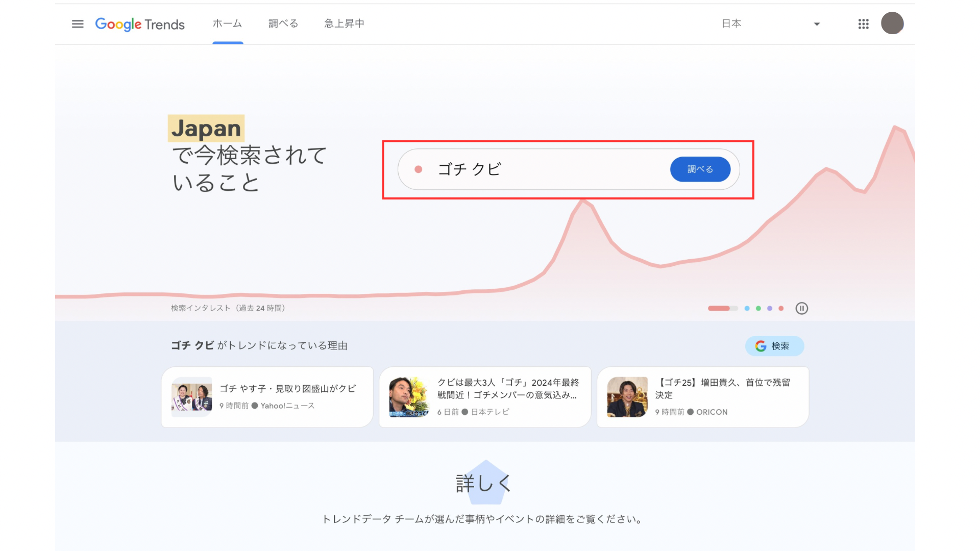Select the purple carousel dot
The width and height of the screenshot is (980, 551).
770,308
